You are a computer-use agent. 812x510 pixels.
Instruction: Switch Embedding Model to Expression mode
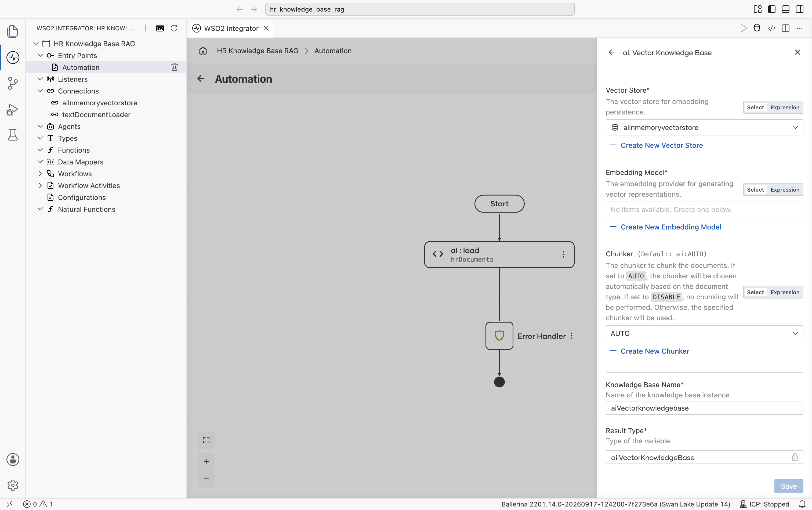(x=785, y=189)
